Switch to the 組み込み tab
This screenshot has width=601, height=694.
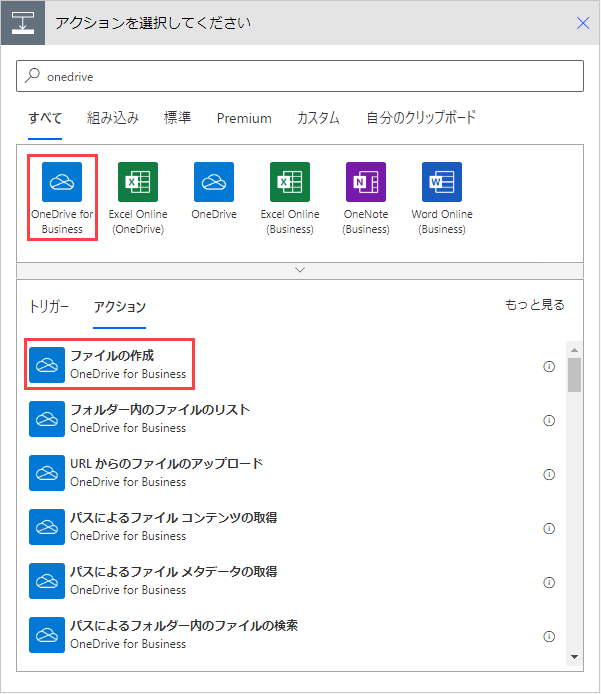[x=113, y=118]
